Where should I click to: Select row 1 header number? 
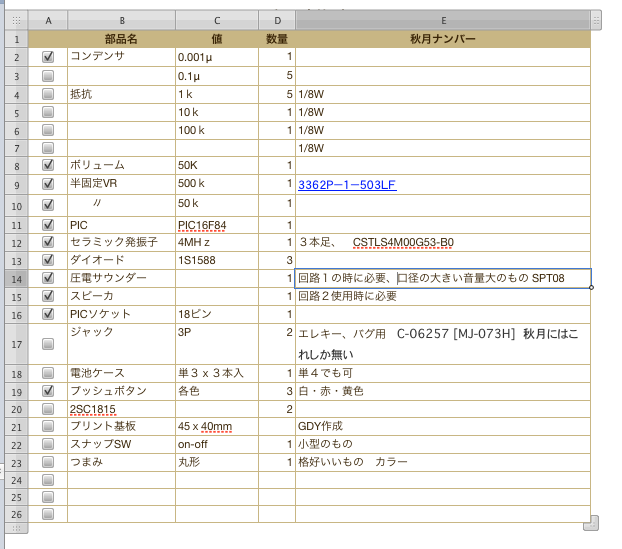pos(14,39)
